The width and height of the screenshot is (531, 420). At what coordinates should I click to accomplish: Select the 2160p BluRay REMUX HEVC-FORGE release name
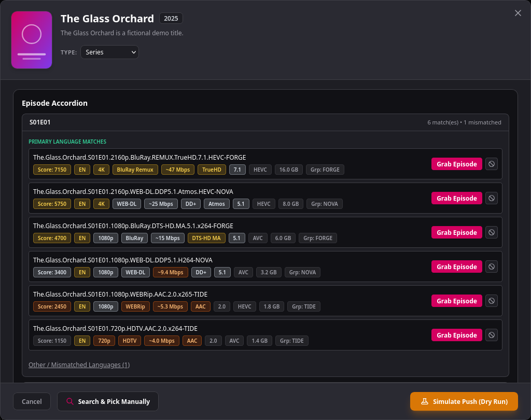tap(139, 157)
